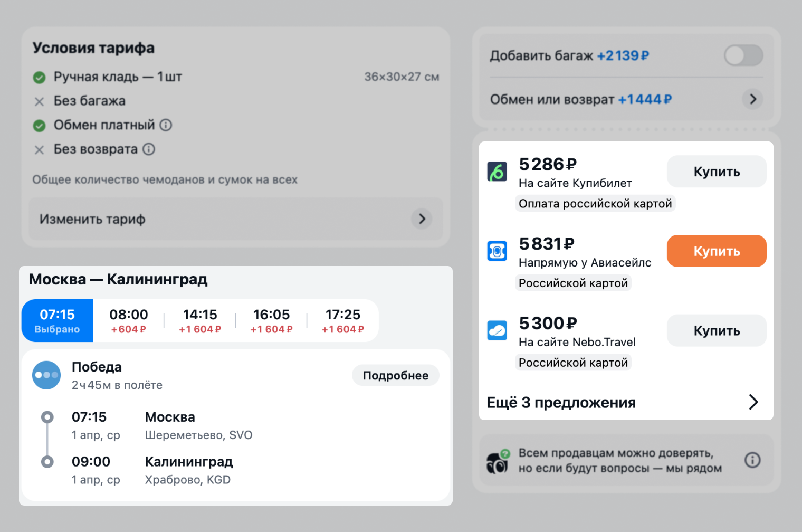This screenshot has height=532, width=802.
Task: Click the Купибилет green logo icon
Action: click(497, 171)
